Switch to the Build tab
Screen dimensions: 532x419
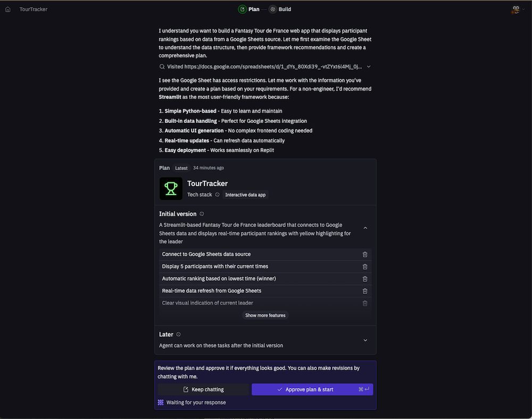(x=280, y=9)
